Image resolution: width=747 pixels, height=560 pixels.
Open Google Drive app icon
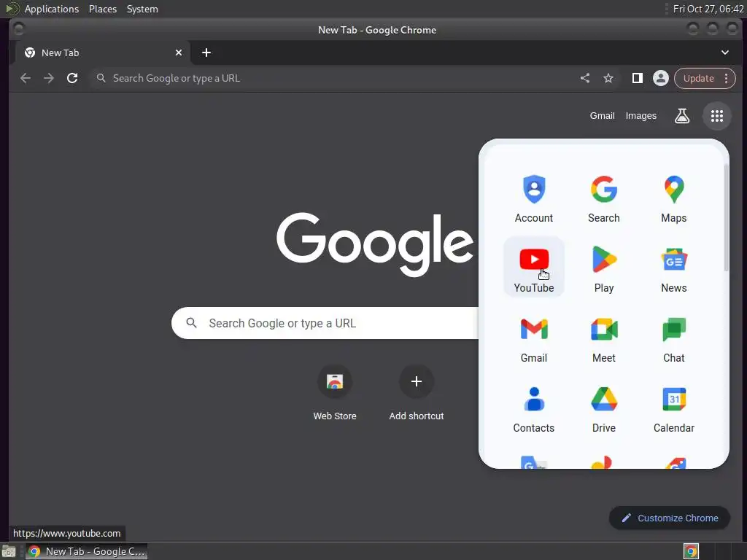click(x=603, y=409)
